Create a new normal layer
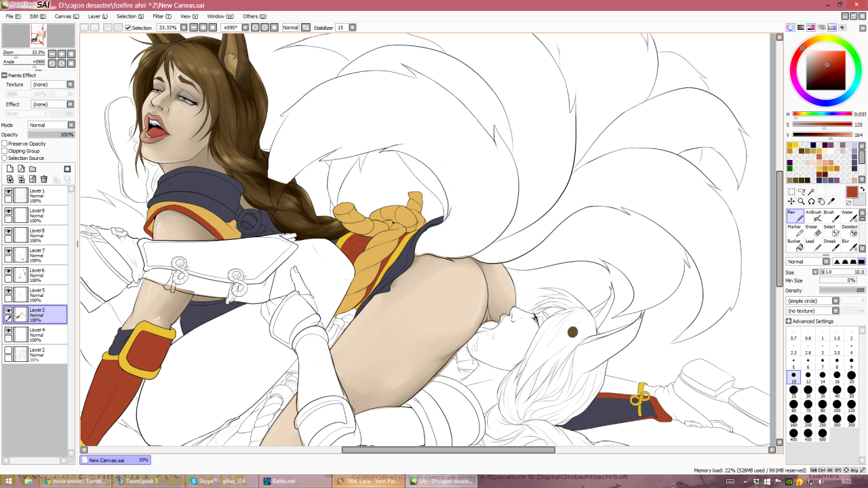This screenshot has width=868, height=488. click(10, 169)
